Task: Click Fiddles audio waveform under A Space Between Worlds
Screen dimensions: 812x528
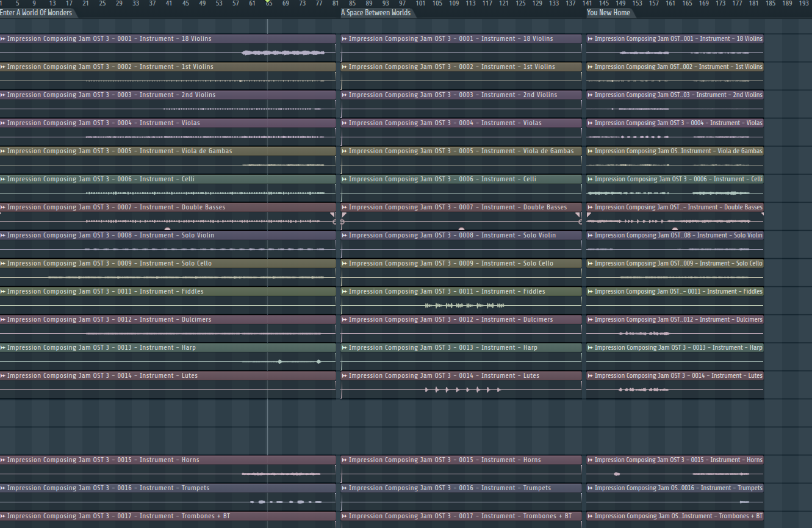Action: (465, 305)
